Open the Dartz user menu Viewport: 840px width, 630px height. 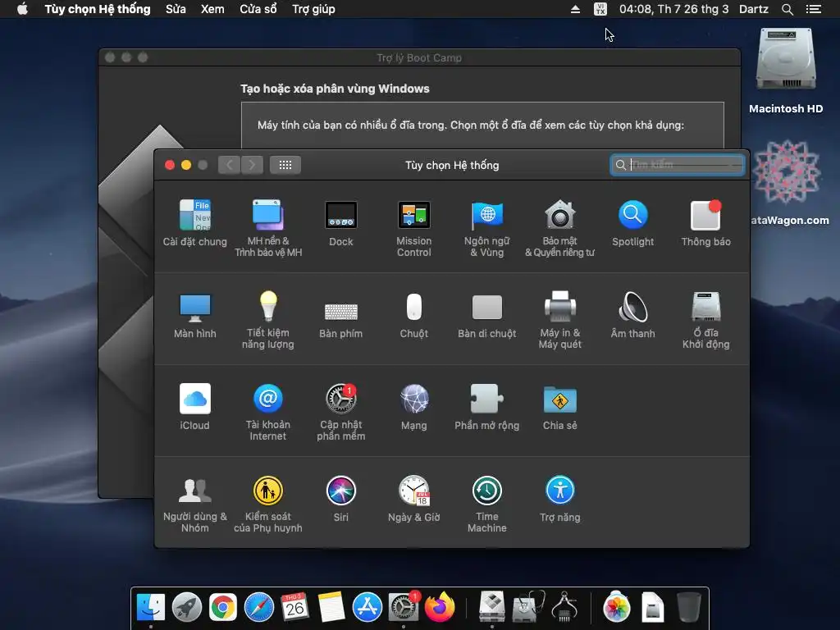754,9
